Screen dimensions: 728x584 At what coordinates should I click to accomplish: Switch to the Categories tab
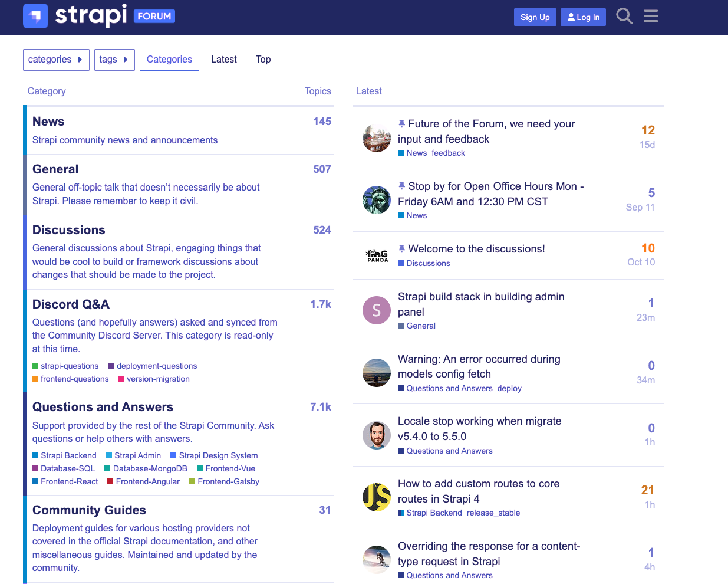[x=169, y=60]
